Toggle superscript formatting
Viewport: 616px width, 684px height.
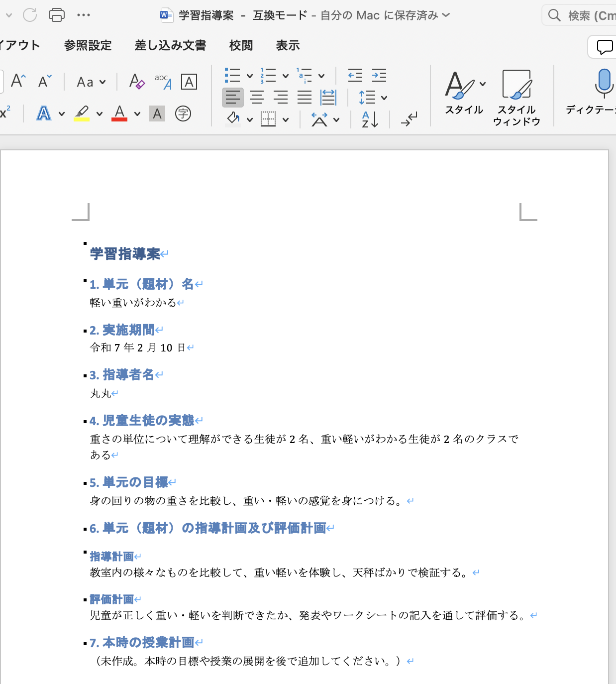[x=5, y=114]
